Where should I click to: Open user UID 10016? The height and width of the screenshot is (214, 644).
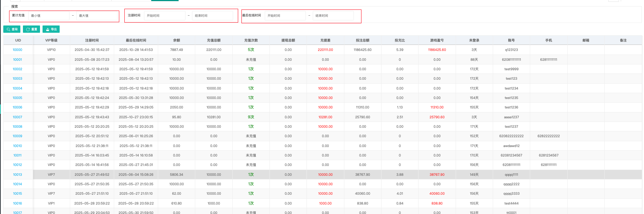pos(17,203)
